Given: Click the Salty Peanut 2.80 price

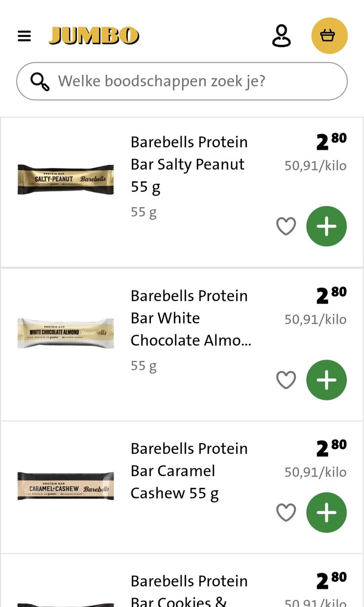Looking at the screenshot, I should 331,142.
